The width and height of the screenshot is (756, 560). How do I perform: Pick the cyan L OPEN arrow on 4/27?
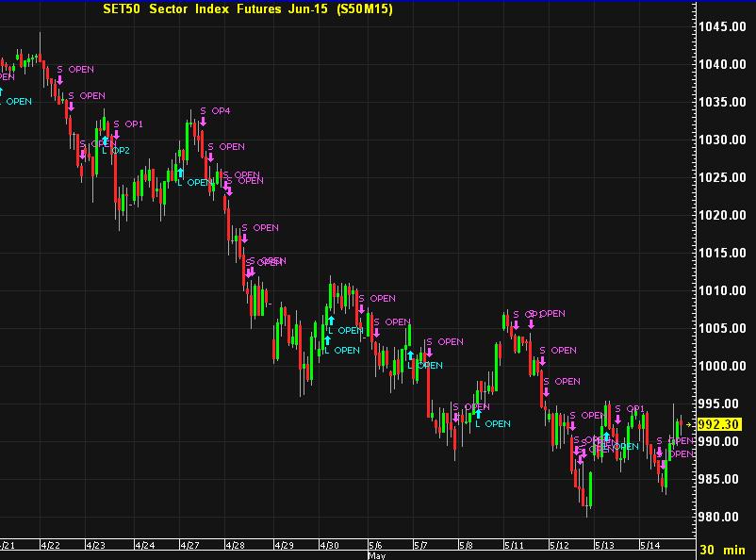click(180, 172)
